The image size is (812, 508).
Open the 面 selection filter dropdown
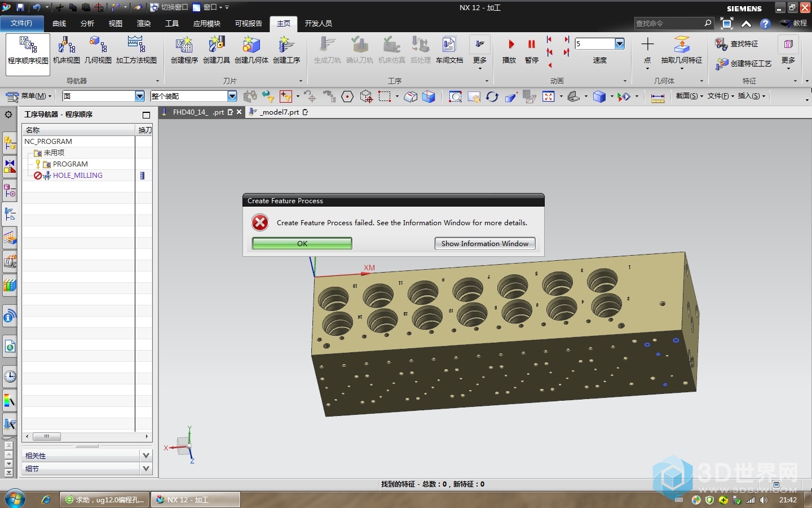(140, 97)
